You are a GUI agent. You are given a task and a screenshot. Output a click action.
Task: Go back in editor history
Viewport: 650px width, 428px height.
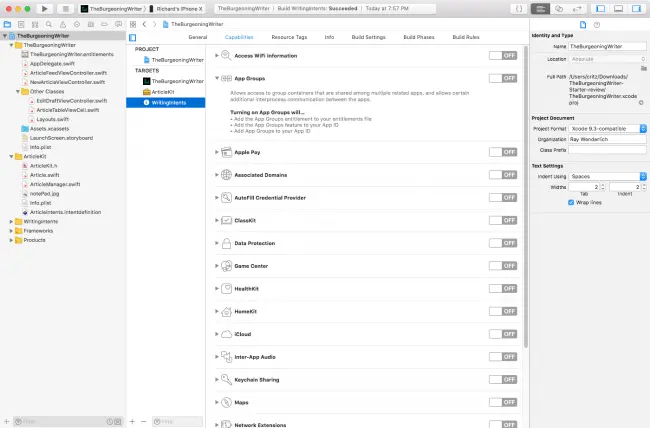pyautogui.click(x=144, y=24)
